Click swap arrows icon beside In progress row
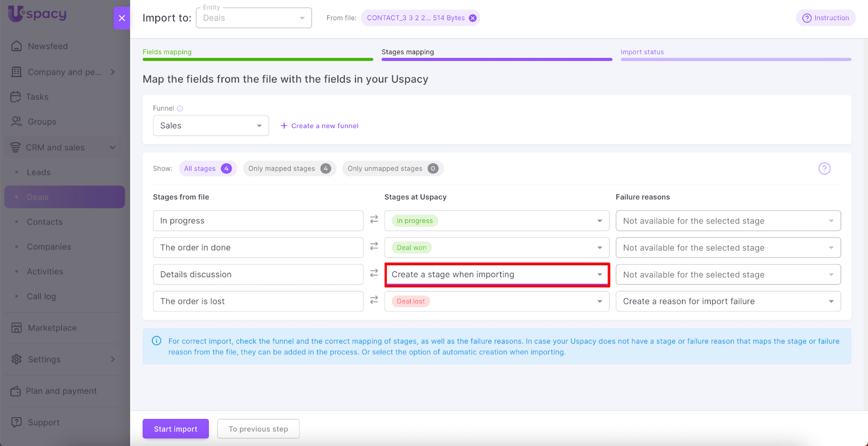Screen dimensions: 868x446 tap(374, 220)
